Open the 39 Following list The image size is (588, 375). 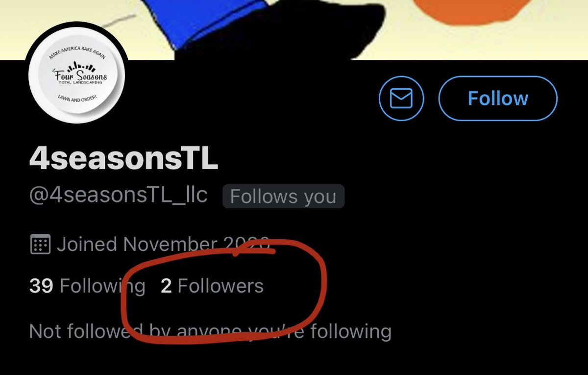[87, 286]
